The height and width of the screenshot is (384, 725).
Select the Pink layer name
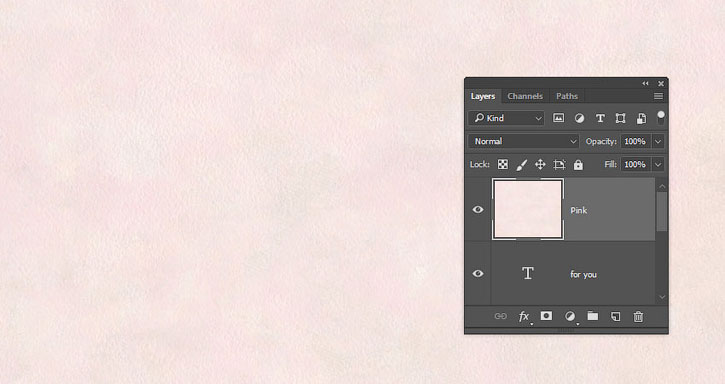(578, 211)
